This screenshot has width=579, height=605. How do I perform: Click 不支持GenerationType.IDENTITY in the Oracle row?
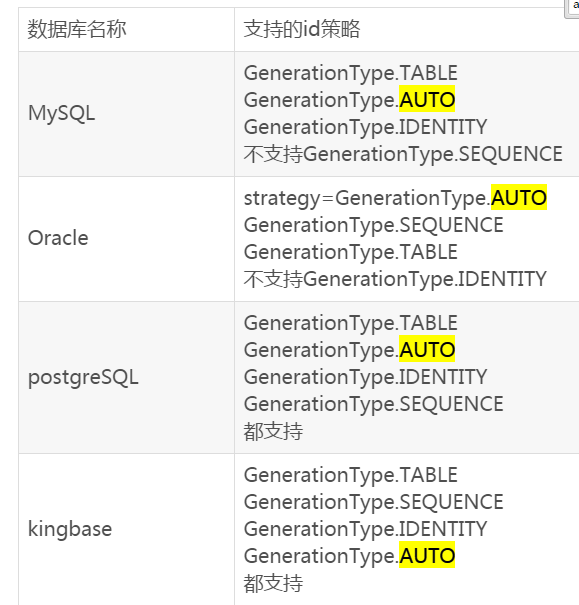point(395,279)
